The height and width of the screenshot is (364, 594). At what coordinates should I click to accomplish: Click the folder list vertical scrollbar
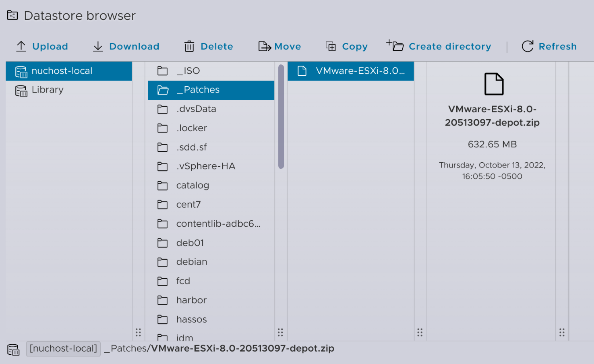281,116
